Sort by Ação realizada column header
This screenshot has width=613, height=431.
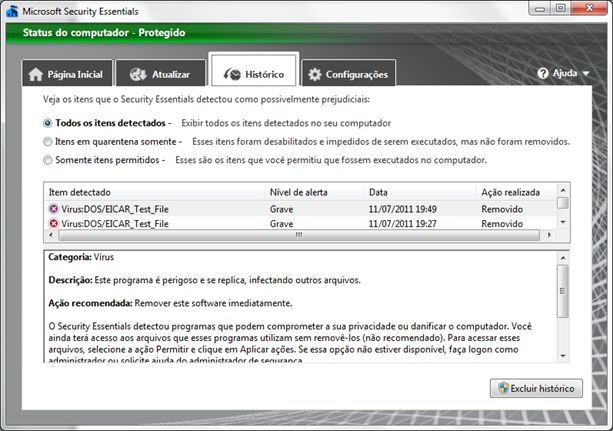pyautogui.click(x=516, y=192)
